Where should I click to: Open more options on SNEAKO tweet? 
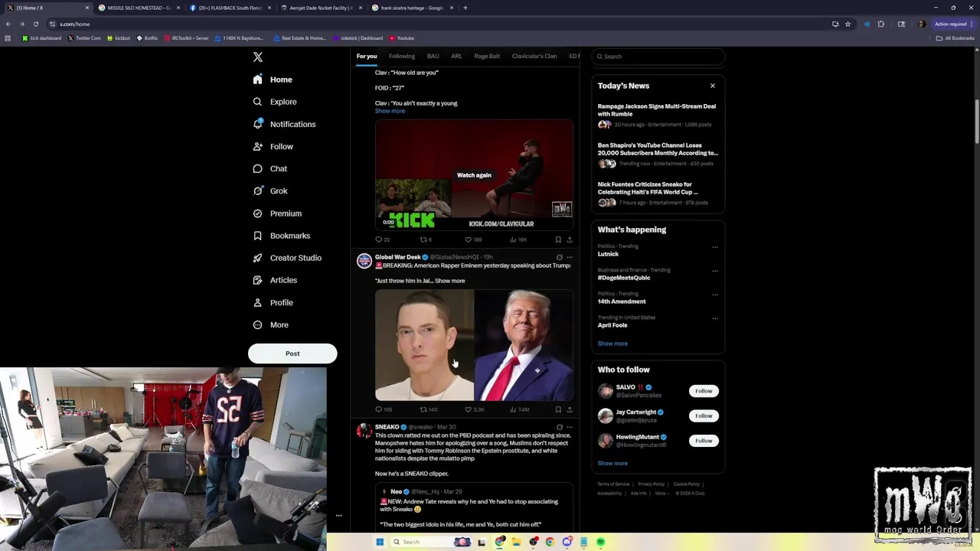(x=570, y=427)
